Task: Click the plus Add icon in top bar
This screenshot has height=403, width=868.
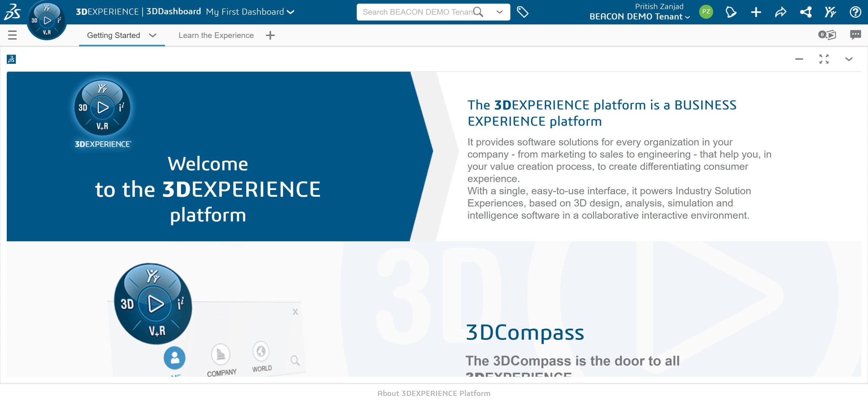Action: click(756, 12)
